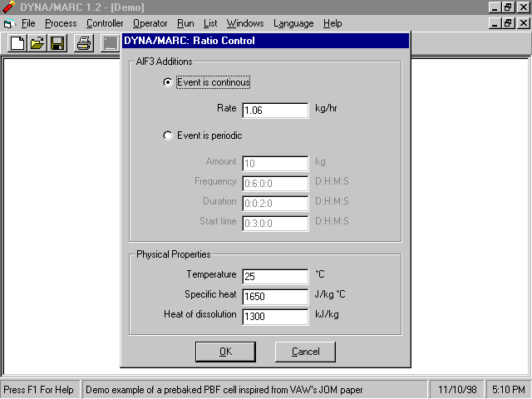Screen dimensions: 532x399
Task: Close the inner Demo document window
Action: pos(523,23)
